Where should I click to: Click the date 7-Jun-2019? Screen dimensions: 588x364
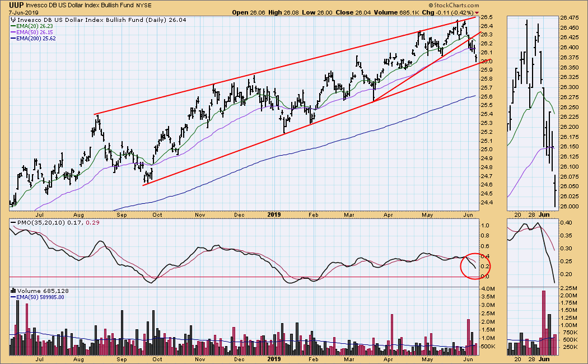pos(24,13)
